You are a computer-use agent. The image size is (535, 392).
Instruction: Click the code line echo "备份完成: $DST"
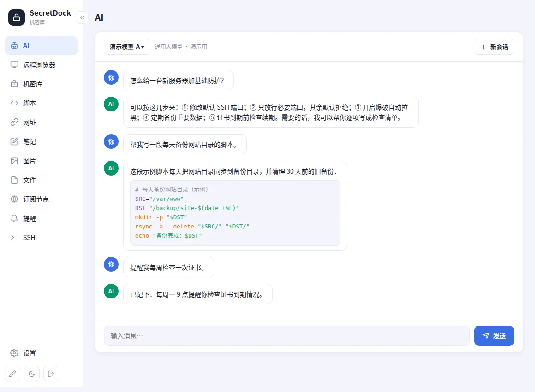coord(168,236)
